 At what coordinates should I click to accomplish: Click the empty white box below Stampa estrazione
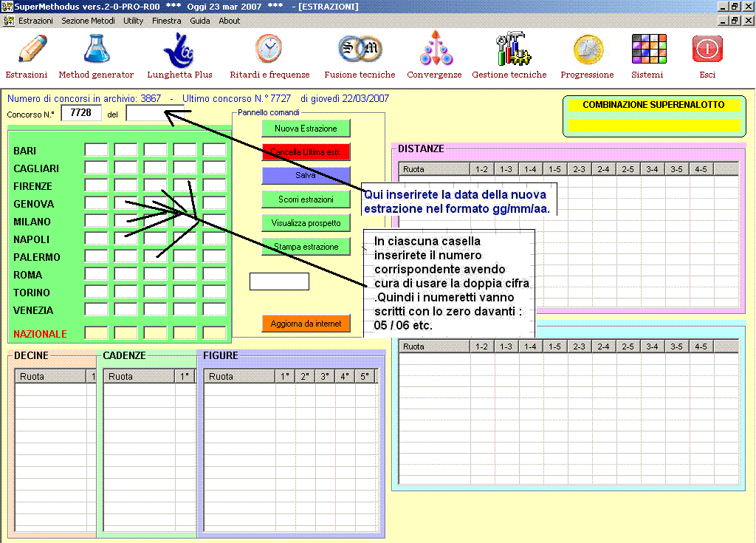[x=279, y=281]
